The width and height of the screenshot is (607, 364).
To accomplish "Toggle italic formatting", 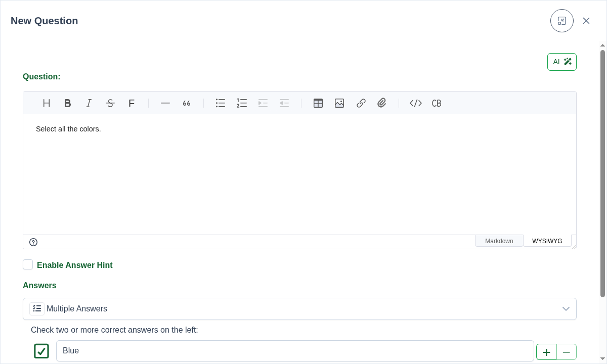I will (x=89, y=103).
